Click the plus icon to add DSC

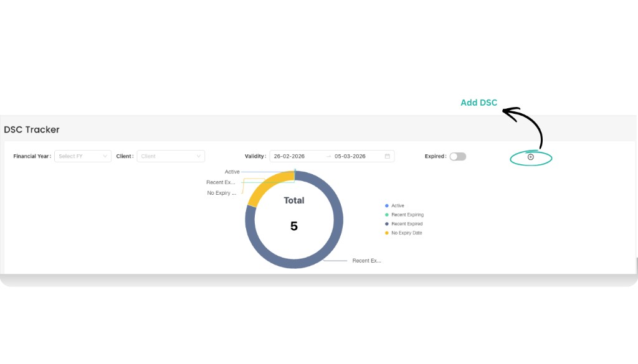click(531, 157)
